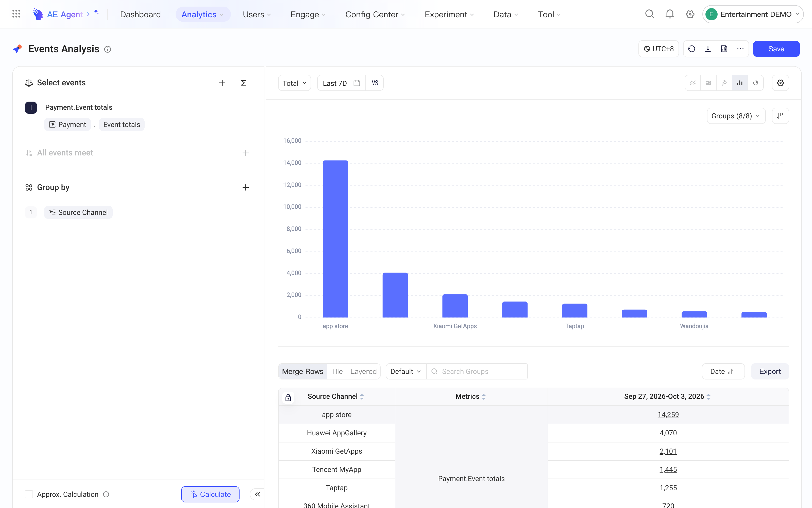
Task: Click the table lock column icon
Action: coord(288,398)
